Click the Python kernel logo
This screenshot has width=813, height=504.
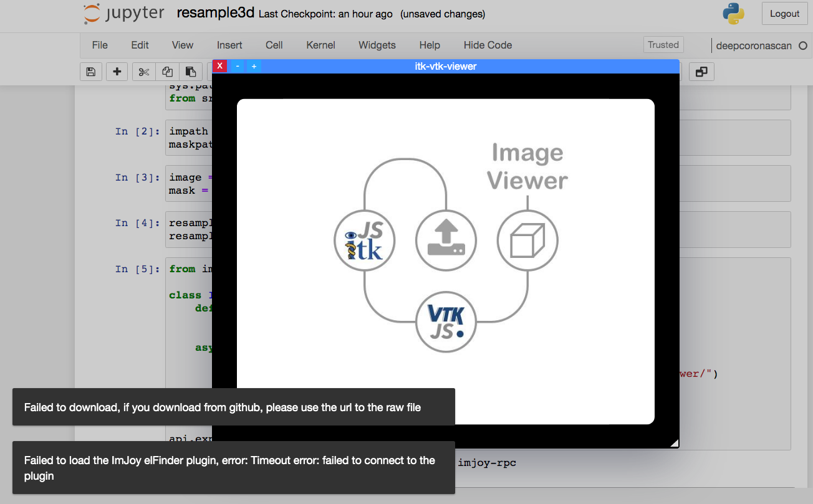[x=734, y=14]
